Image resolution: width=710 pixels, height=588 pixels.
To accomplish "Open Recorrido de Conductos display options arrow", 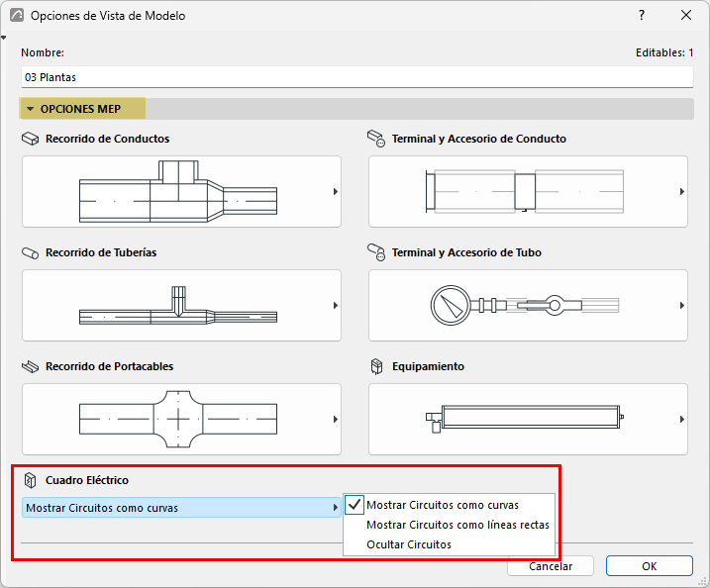I will point(336,191).
